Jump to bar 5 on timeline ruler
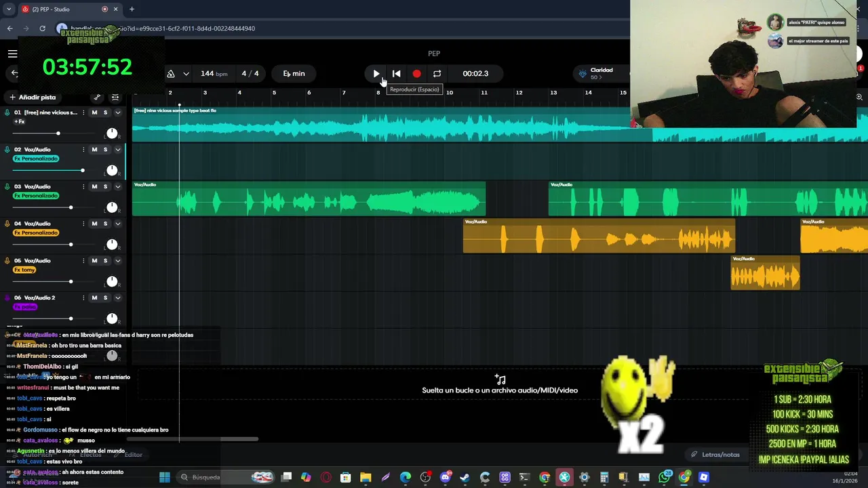 pos(274,93)
